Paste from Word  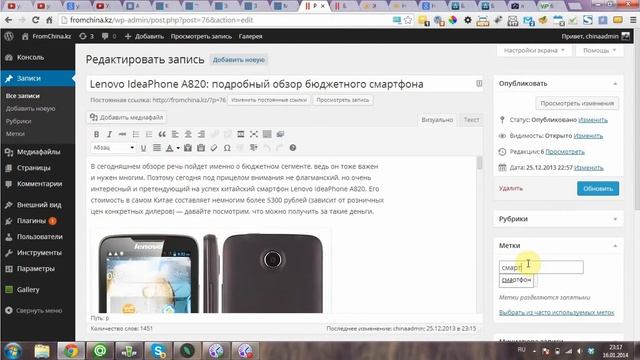[x=201, y=148]
